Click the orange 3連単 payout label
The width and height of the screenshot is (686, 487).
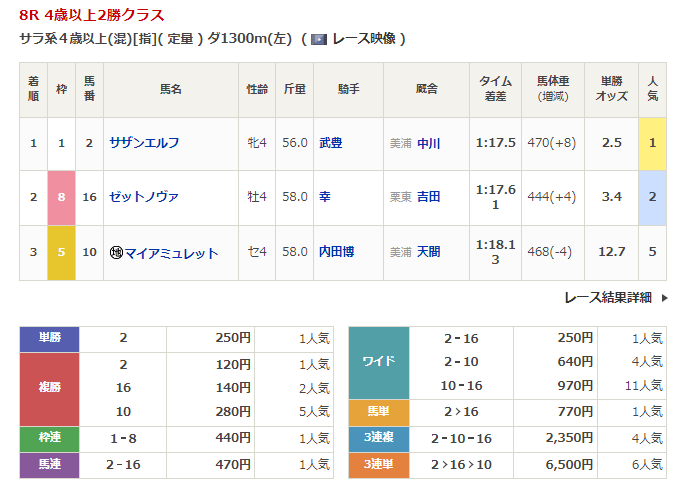378,464
